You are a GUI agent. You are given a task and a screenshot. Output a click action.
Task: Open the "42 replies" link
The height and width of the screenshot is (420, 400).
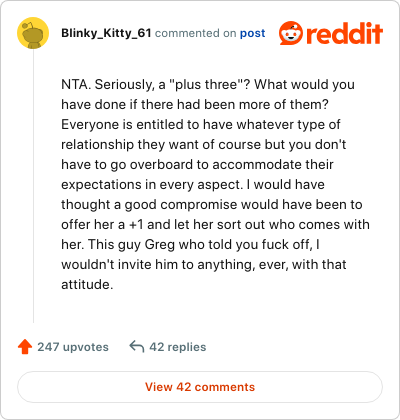pyautogui.click(x=178, y=347)
